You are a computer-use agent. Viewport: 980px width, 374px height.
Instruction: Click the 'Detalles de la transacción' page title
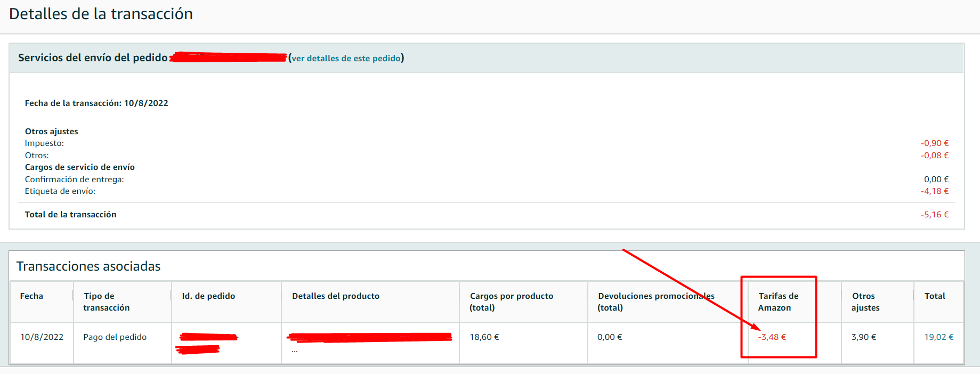click(101, 14)
